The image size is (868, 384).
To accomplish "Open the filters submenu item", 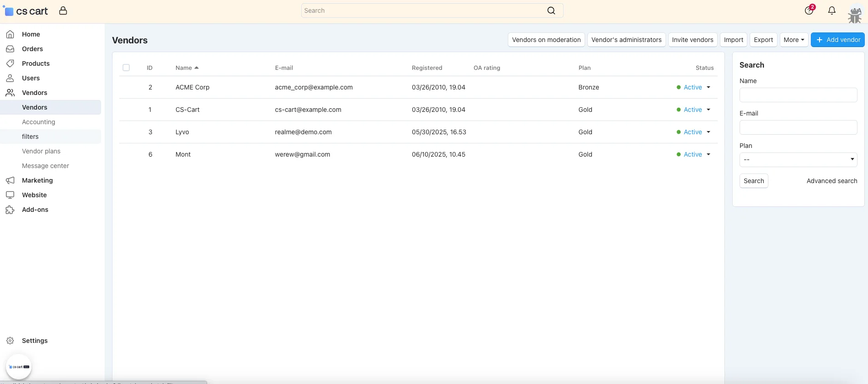I will (30, 137).
